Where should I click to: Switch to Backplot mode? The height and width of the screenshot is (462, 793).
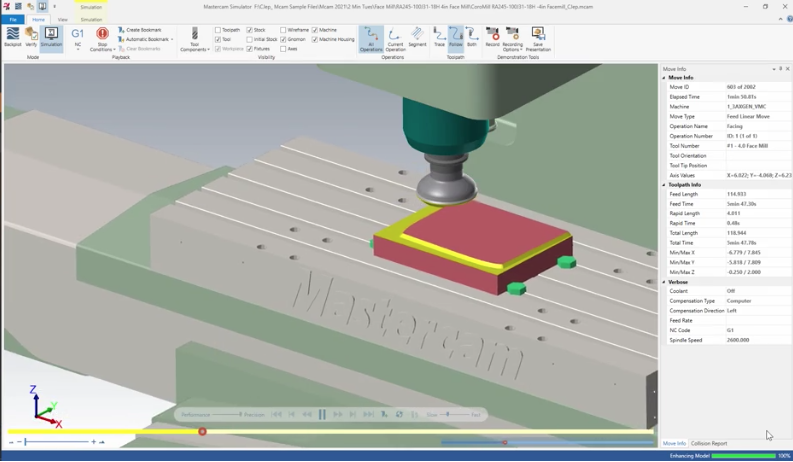point(12,38)
